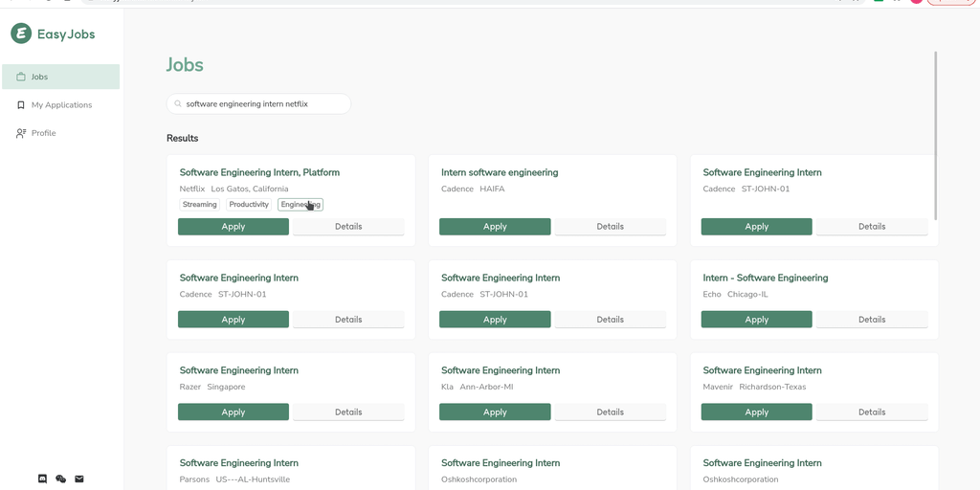Open the WeChat icon in sidebar footer
980x490 pixels.
coord(61,479)
